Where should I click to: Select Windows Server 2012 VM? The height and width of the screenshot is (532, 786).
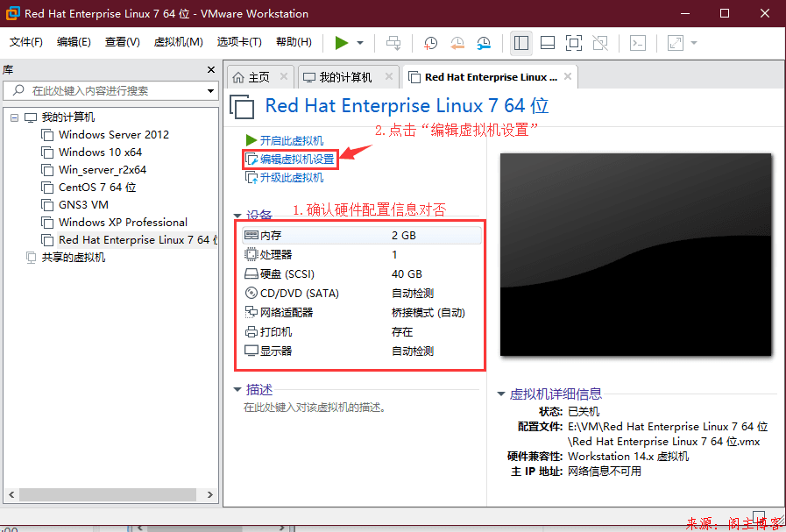[114, 135]
